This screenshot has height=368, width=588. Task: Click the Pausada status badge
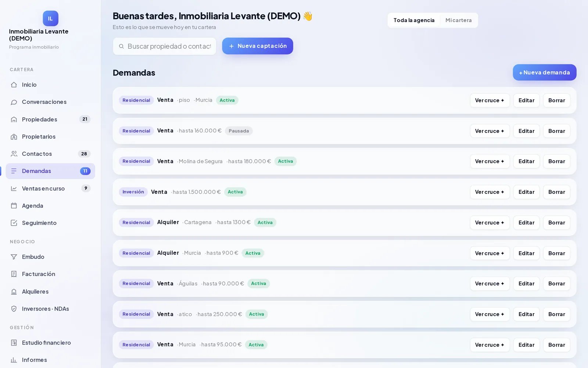click(x=239, y=131)
